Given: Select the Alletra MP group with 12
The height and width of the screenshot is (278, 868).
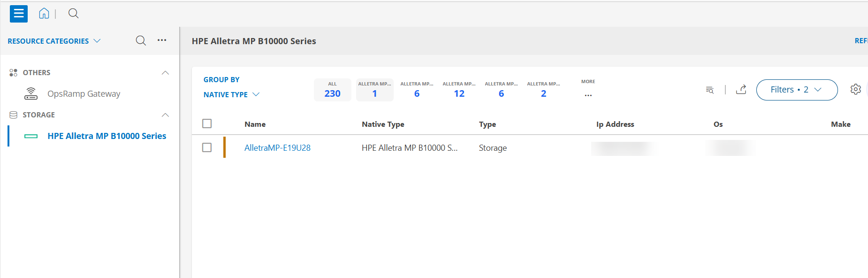Looking at the screenshot, I should point(459,90).
